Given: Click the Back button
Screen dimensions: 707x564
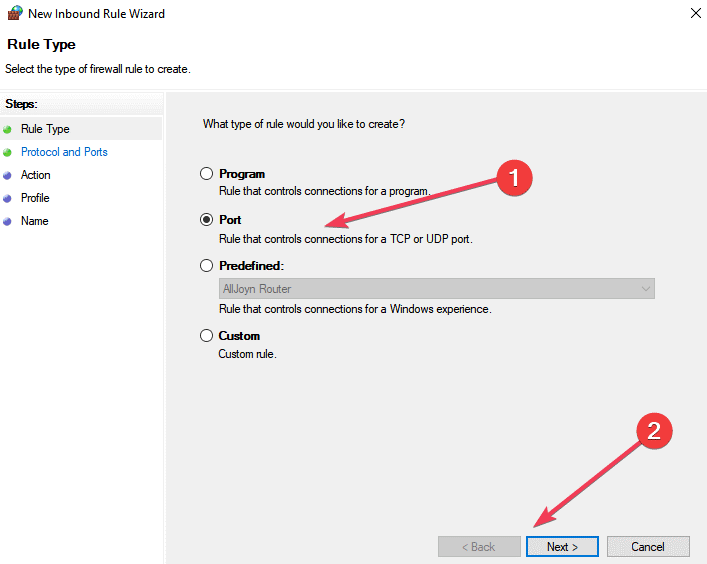Looking at the screenshot, I should click(x=479, y=547).
